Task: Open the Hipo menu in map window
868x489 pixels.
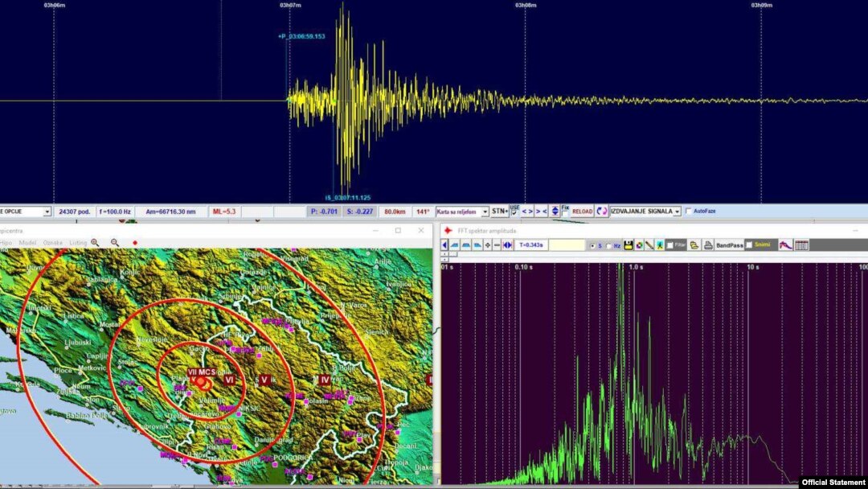Action: (x=6, y=243)
